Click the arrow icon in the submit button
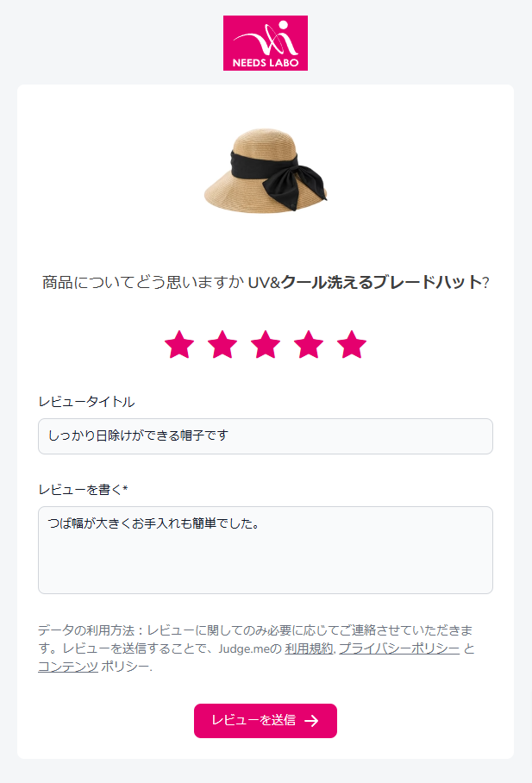 point(311,721)
